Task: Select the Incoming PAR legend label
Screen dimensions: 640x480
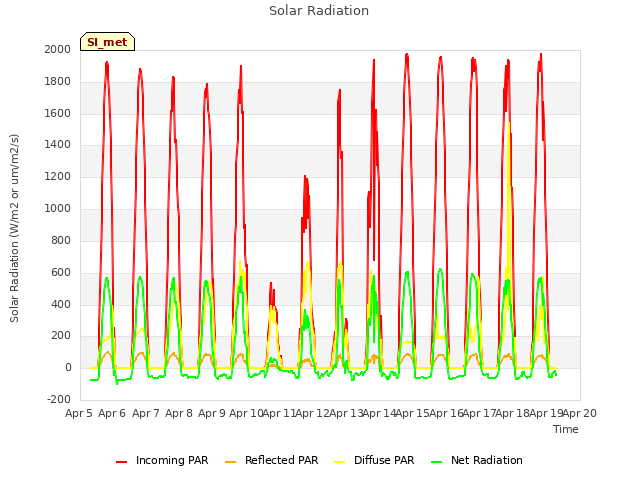Action: click(172, 460)
